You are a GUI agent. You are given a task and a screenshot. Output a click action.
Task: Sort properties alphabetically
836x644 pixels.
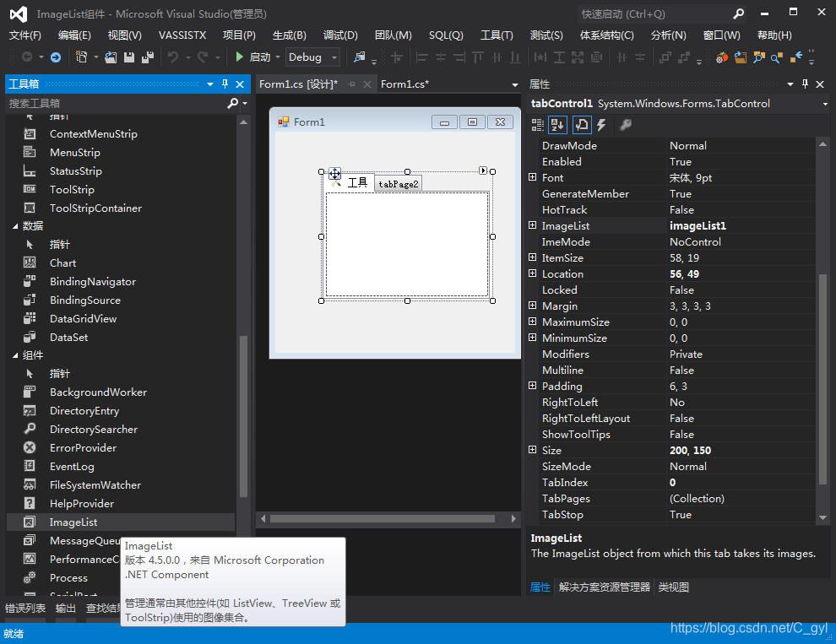[557, 125]
